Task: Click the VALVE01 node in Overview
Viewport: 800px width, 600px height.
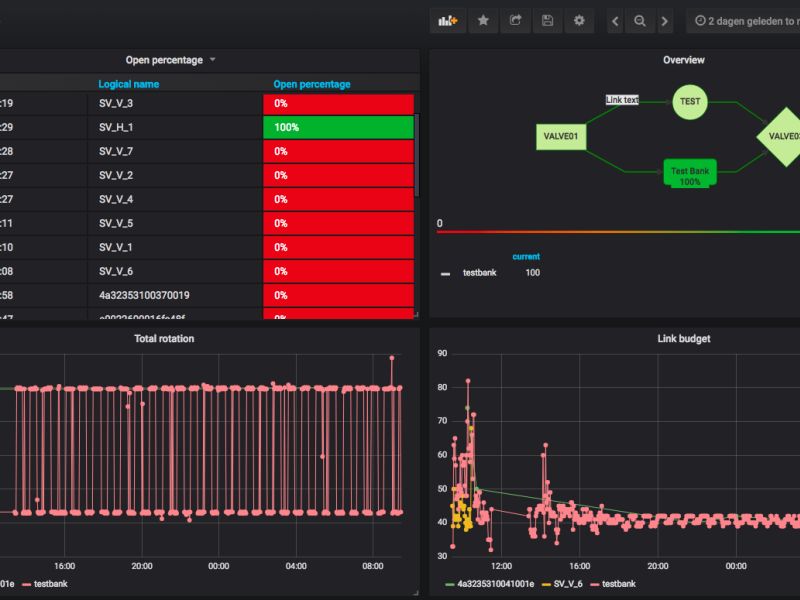Action: pos(561,136)
